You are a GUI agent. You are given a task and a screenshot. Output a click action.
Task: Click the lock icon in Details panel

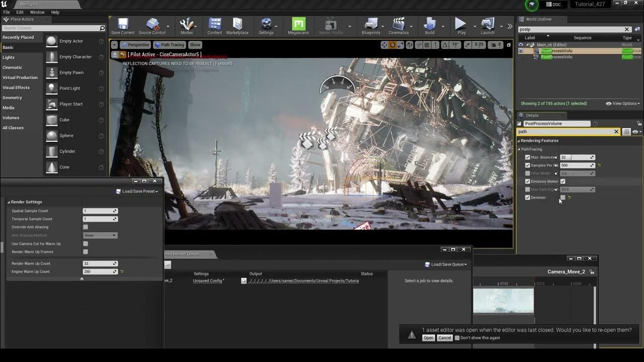click(x=639, y=123)
